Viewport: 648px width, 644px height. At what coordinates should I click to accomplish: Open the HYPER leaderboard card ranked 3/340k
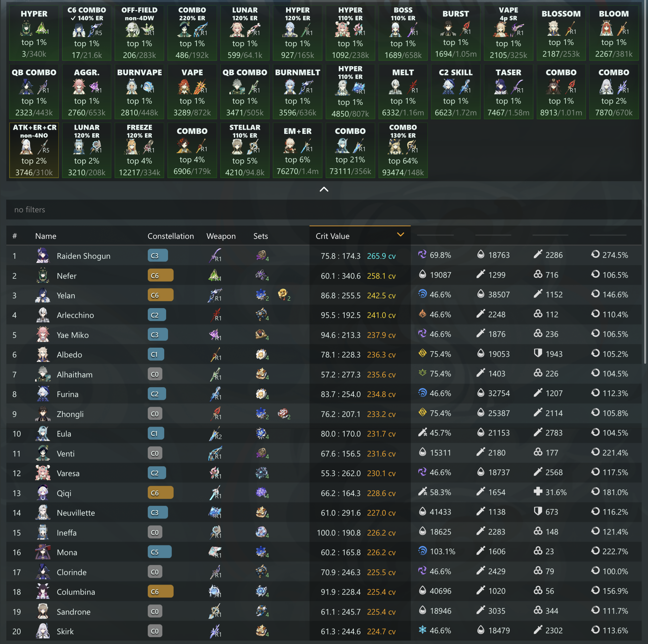34,33
